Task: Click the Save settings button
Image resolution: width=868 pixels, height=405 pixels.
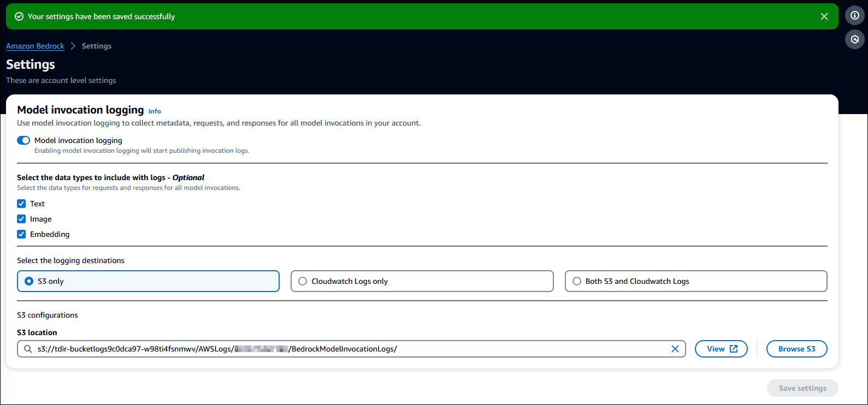Action: click(x=802, y=388)
